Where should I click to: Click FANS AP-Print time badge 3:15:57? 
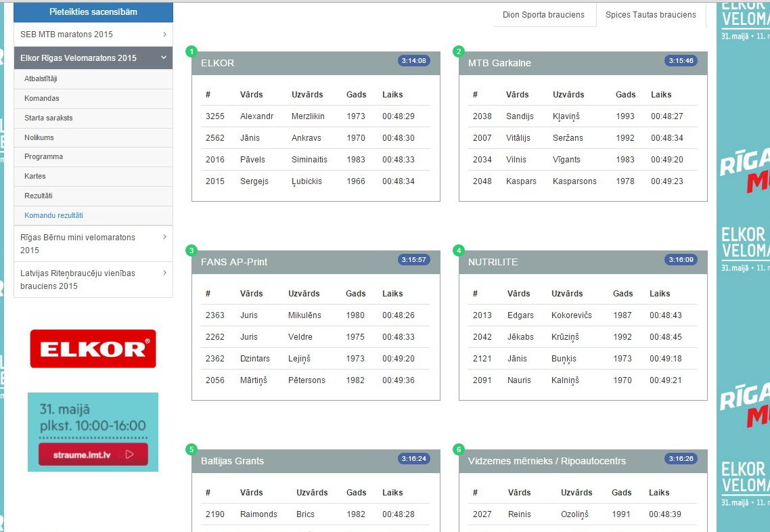[x=414, y=260]
